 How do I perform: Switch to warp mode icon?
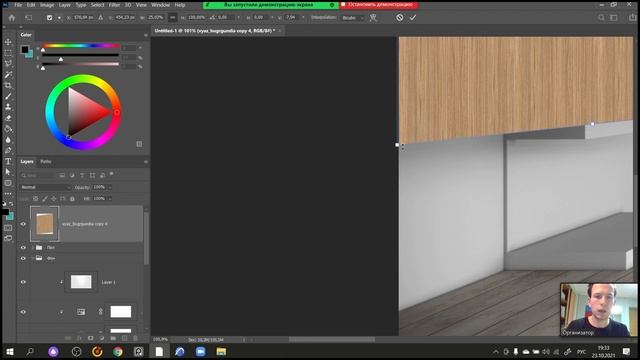tap(373, 18)
